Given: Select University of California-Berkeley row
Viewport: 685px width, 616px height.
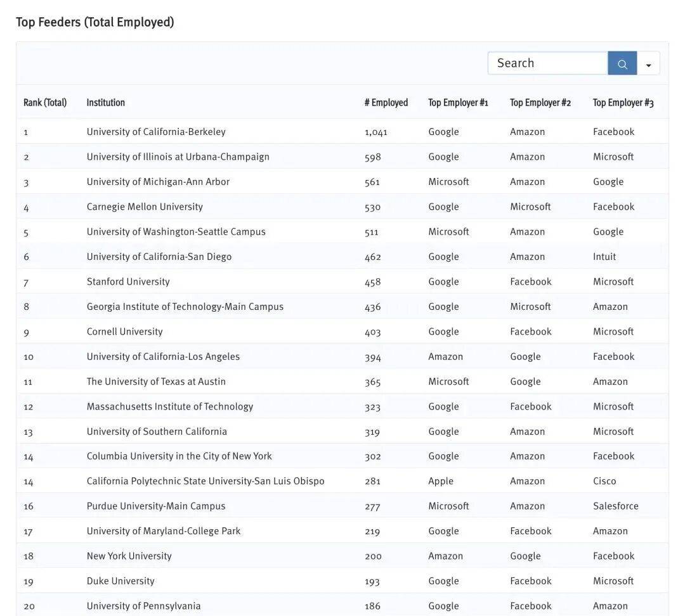Looking at the screenshot, I should (156, 132).
